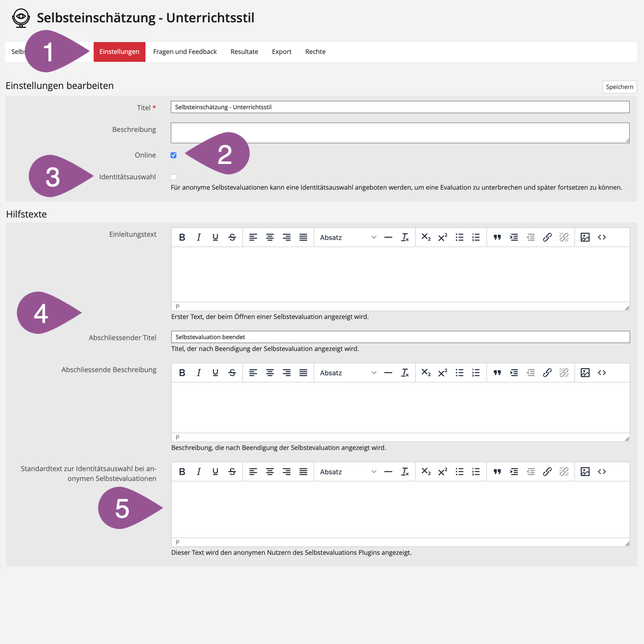
Task: Toggle bold in the Einleitungstext editor
Action: [182, 237]
